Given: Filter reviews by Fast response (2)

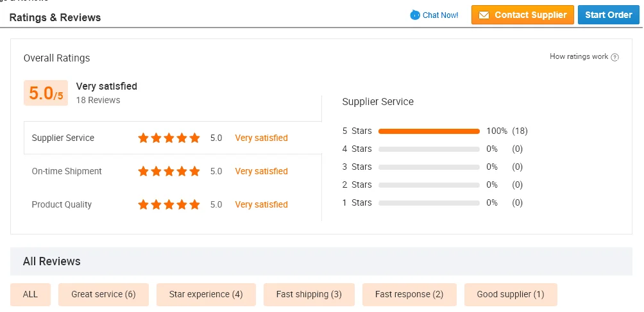Looking at the screenshot, I should coord(409,295).
